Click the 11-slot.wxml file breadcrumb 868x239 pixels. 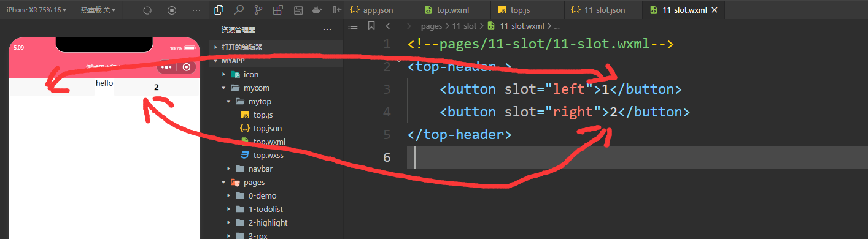point(516,26)
